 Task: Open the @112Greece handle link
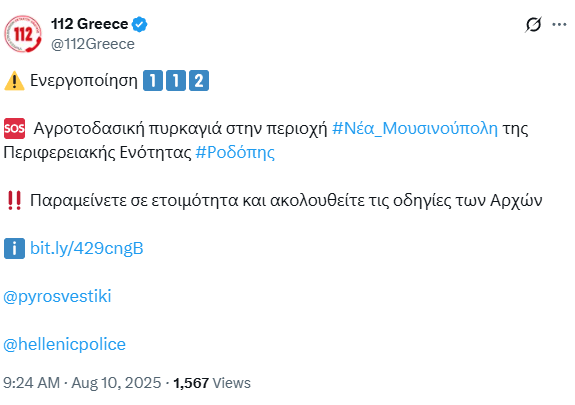pos(93,44)
